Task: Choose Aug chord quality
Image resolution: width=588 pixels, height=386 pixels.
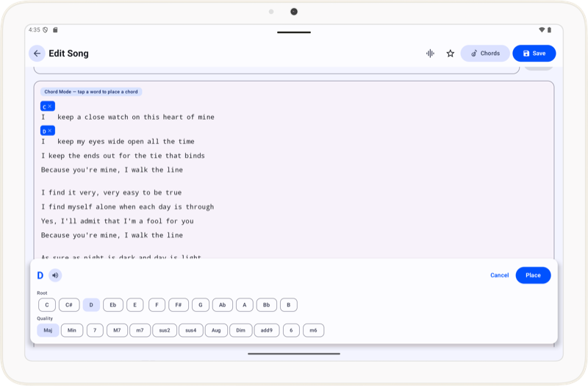Action: (216, 330)
